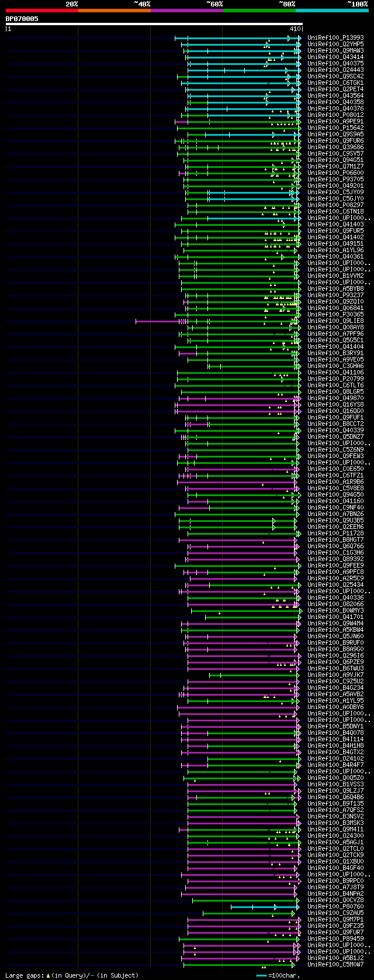Open the UniRef100_Q9LIE8 entry
The image size is (374, 980).
click(335, 321)
